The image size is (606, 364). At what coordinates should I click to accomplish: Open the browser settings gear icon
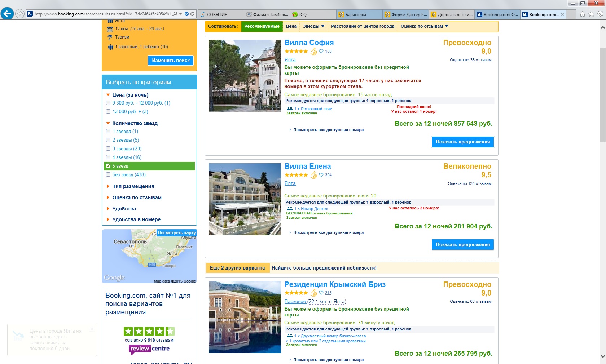[600, 14]
